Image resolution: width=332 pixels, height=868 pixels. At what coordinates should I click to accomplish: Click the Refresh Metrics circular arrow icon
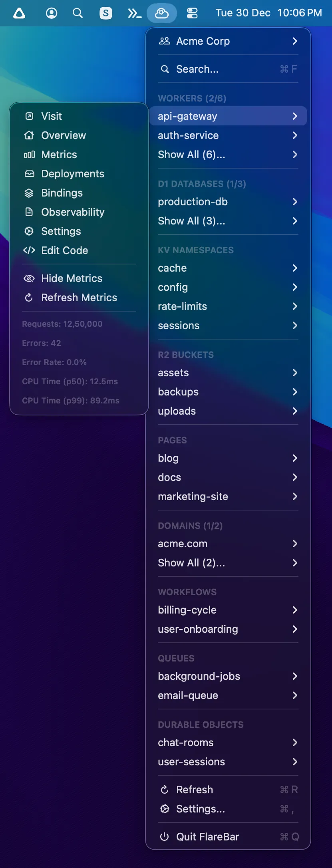click(29, 298)
